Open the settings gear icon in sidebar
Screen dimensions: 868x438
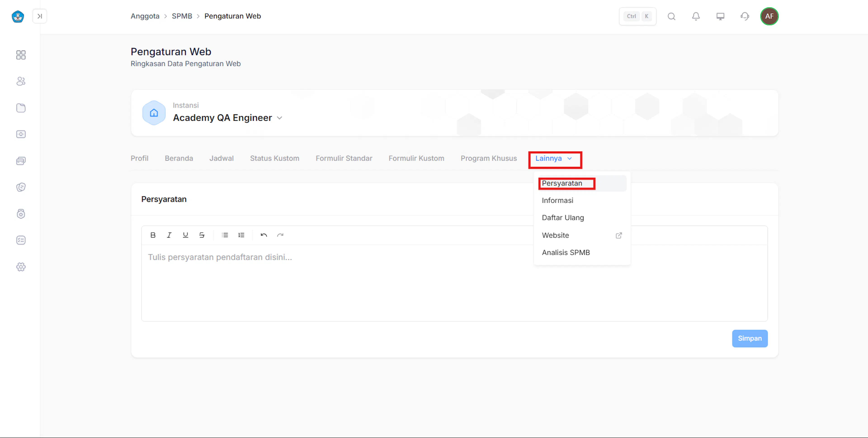(x=21, y=267)
